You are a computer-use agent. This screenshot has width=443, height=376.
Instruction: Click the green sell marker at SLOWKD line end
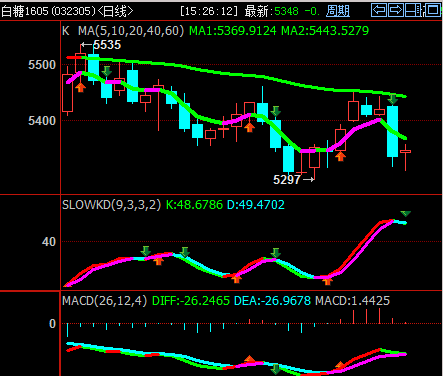(406, 213)
